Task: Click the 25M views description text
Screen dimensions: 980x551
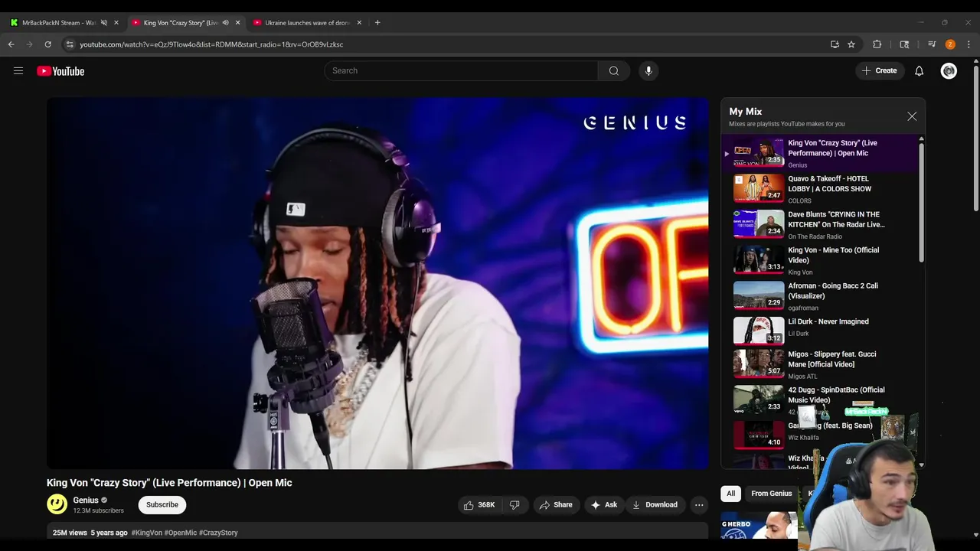Action: tap(70, 533)
